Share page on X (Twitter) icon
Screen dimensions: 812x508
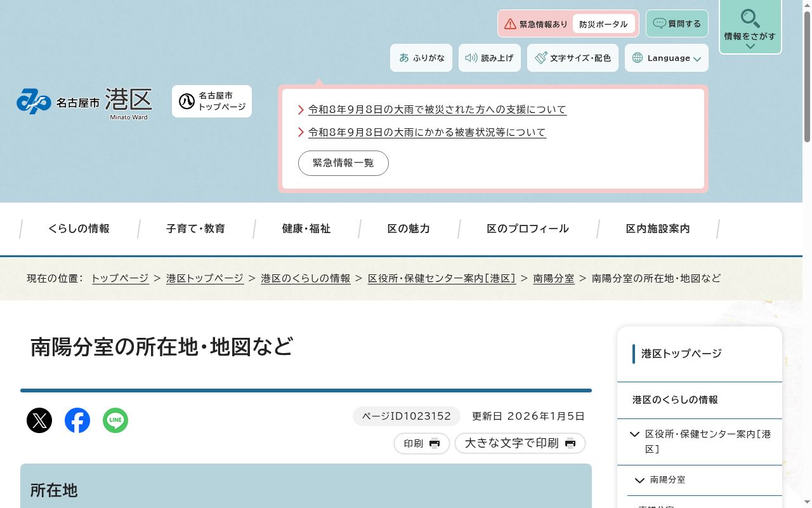(39, 420)
